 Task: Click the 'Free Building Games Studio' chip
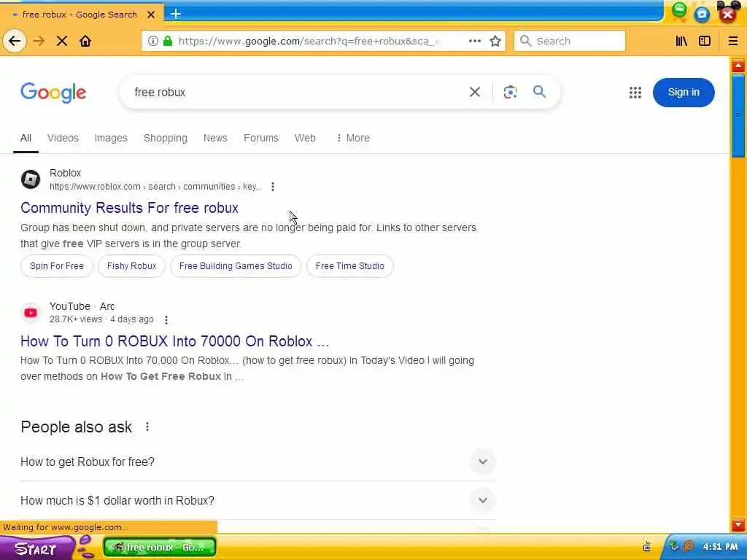pos(236,266)
